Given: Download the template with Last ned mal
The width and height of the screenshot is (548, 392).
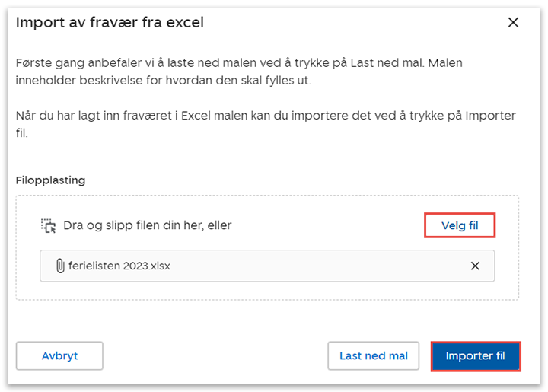Looking at the screenshot, I should pyautogui.click(x=373, y=355).
